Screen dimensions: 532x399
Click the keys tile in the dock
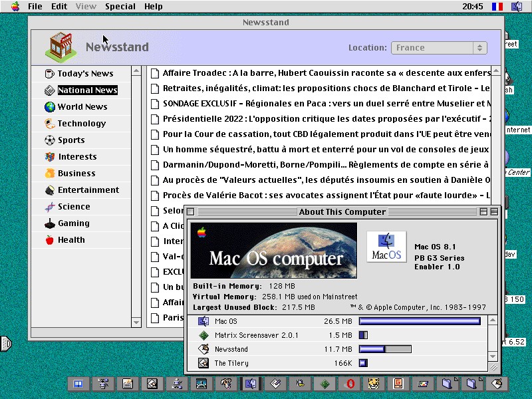click(301, 384)
